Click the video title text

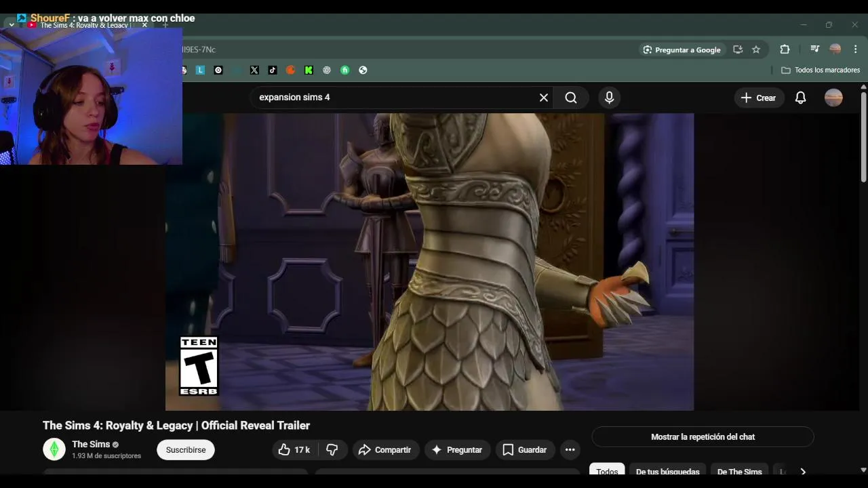point(176,426)
